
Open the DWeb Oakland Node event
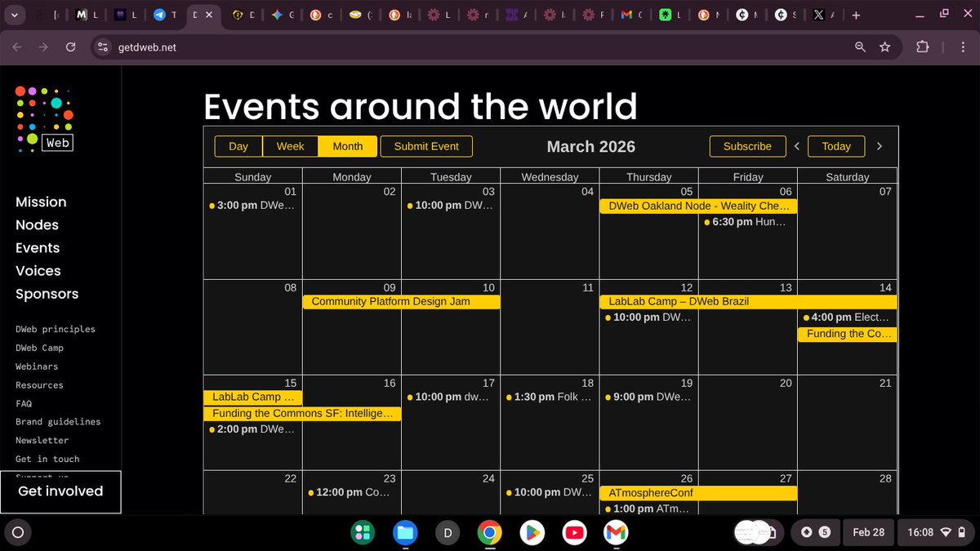coord(698,207)
